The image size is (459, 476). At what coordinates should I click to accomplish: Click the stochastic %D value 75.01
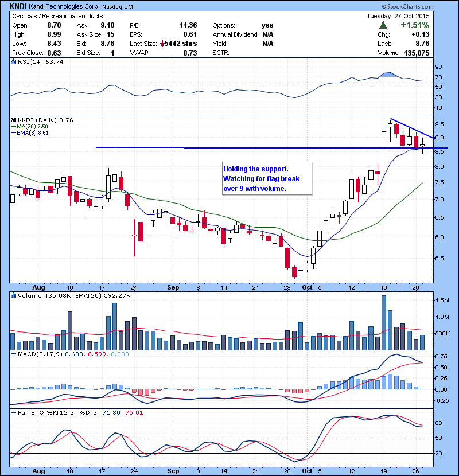(x=134, y=412)
